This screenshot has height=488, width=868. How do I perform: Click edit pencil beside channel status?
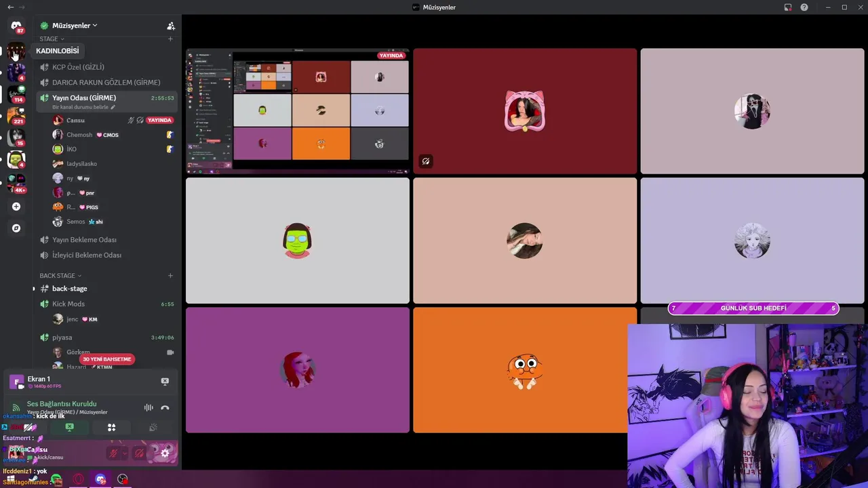(113, 107)
